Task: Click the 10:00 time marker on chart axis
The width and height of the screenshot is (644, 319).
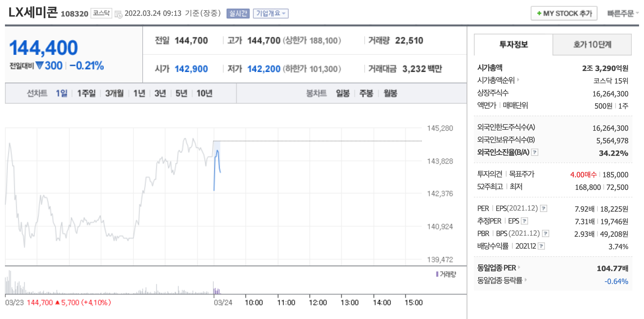Action: click(254, 302)
